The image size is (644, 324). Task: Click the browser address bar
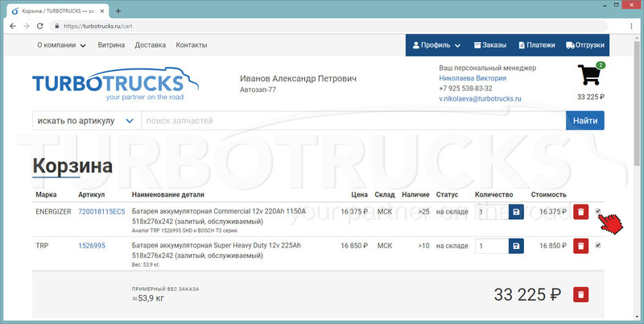328,26
